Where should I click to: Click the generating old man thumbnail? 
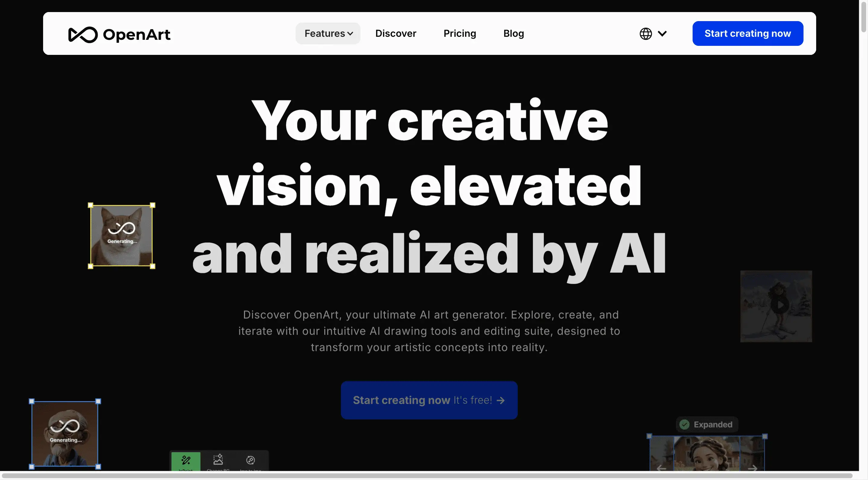65,434
